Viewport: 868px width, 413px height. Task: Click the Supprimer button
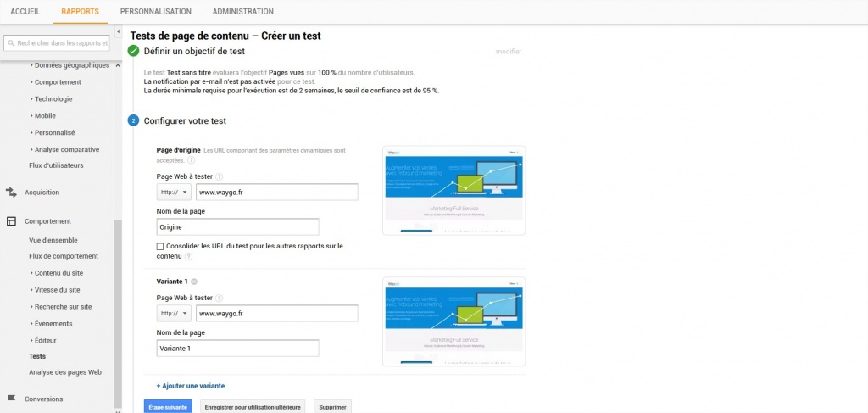[332, 406]
